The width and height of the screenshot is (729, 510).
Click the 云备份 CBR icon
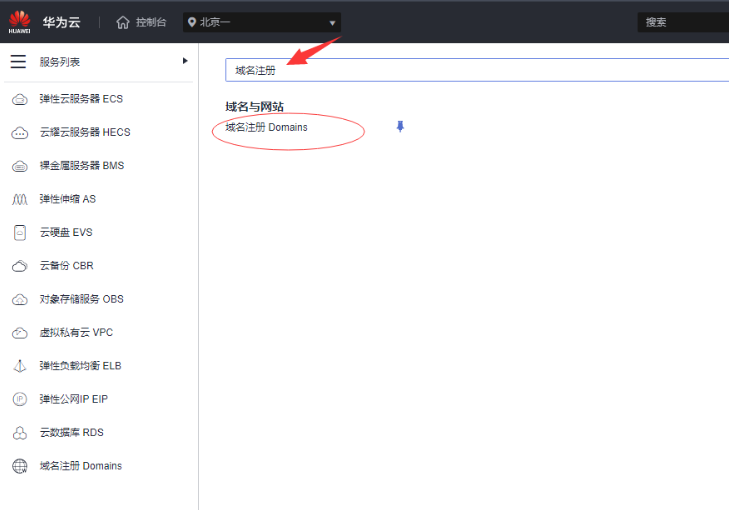[x=20, y=266]
